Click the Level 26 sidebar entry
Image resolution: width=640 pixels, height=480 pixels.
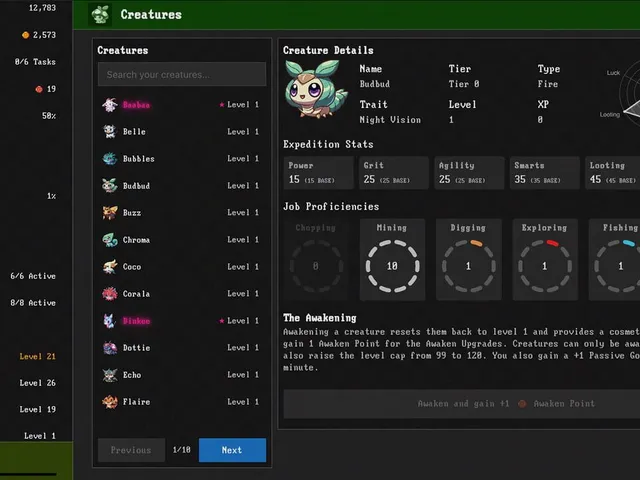(38, 383)
